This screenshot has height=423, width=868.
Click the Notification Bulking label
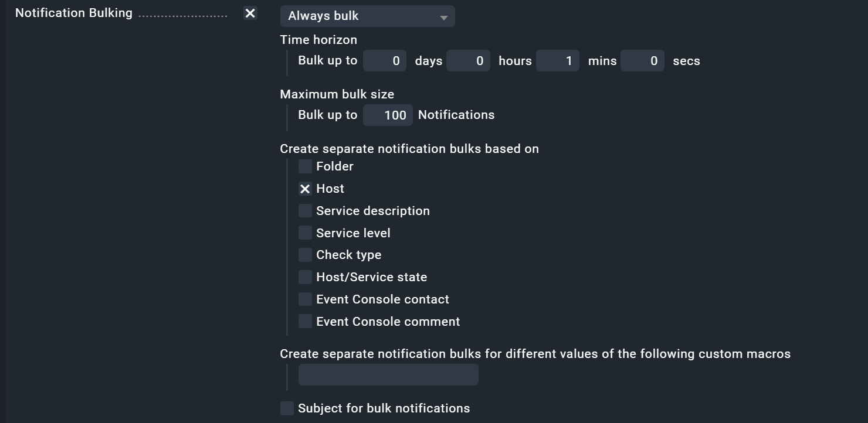[x=74, y=13]
